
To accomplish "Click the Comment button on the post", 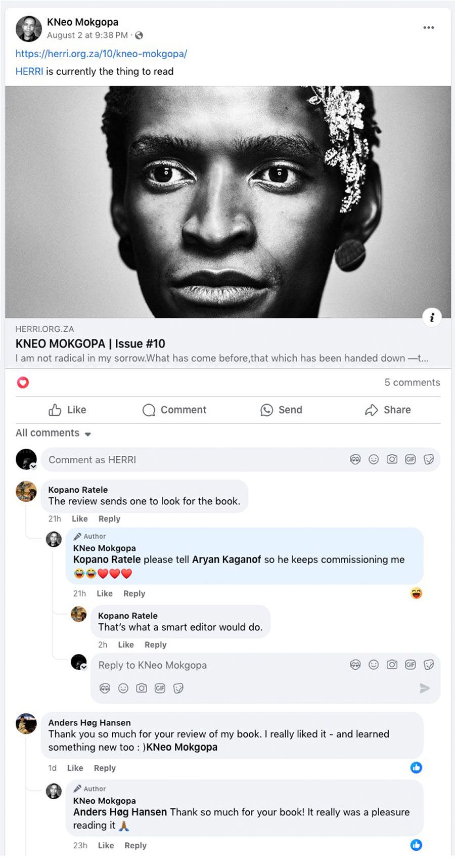I will click(x=174, y=410).
